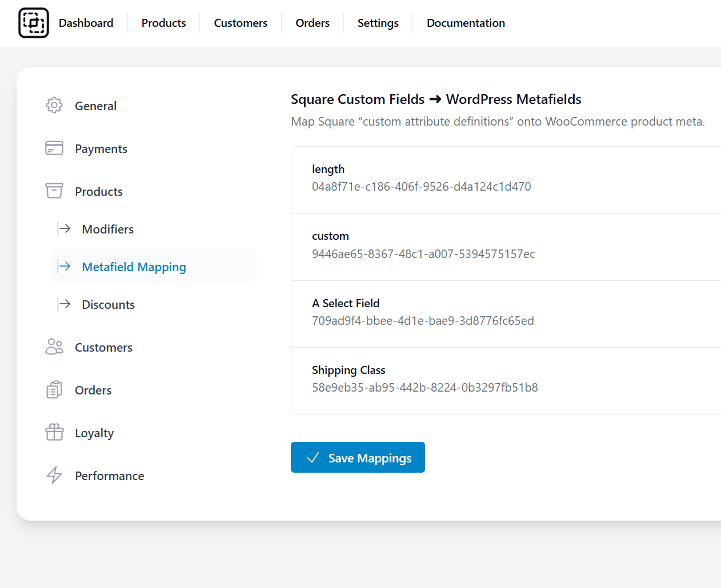Select Orders in the settings sidebar
The height and width of the screenshot is (588, 721).
click(93, 390)
